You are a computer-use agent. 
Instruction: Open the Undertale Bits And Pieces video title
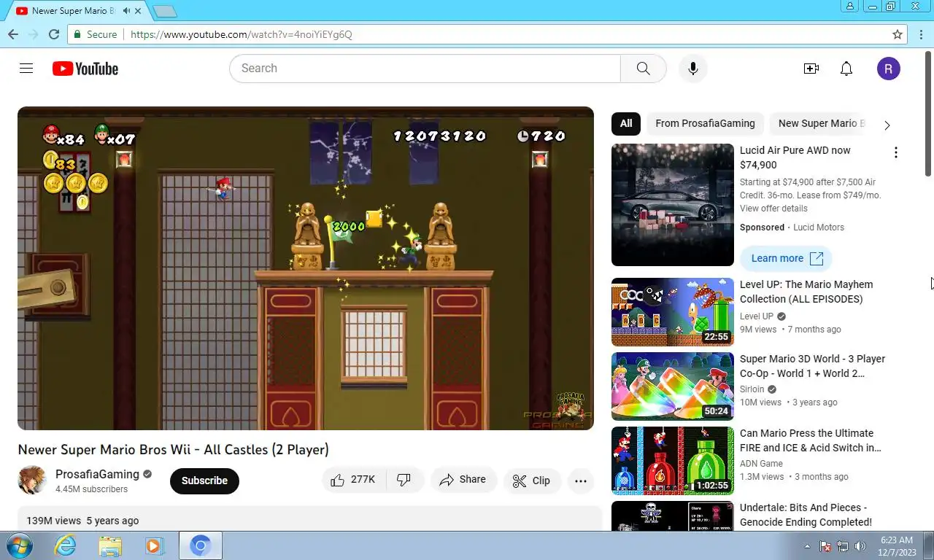806,515
